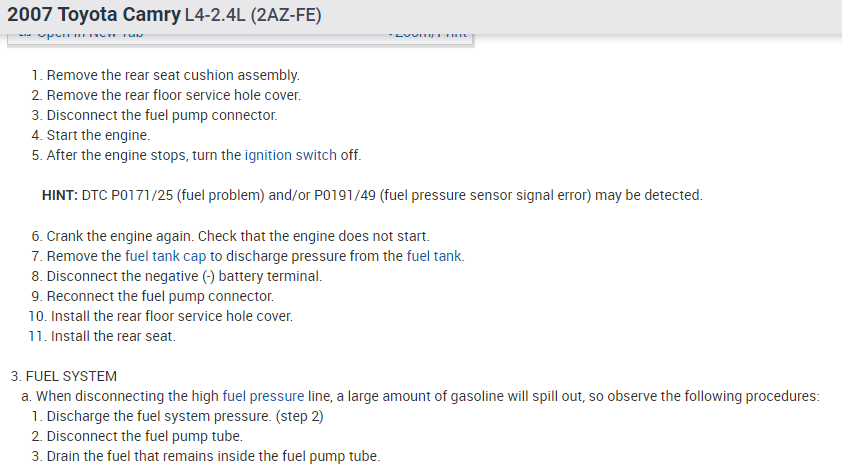The width and height of the screenshot is (842, 473).
Task: Click the "3. FUEL SYSTEM" section heading
Action: coord(64,376)
